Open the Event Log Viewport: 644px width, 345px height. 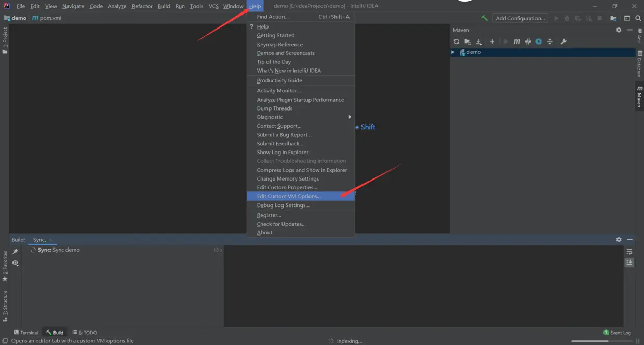point(617,333)
